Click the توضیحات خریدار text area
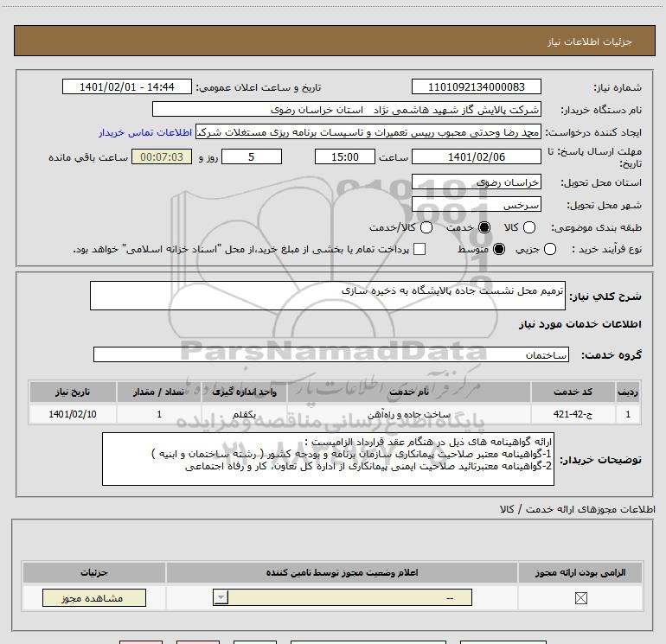 [x=328, y=459]
